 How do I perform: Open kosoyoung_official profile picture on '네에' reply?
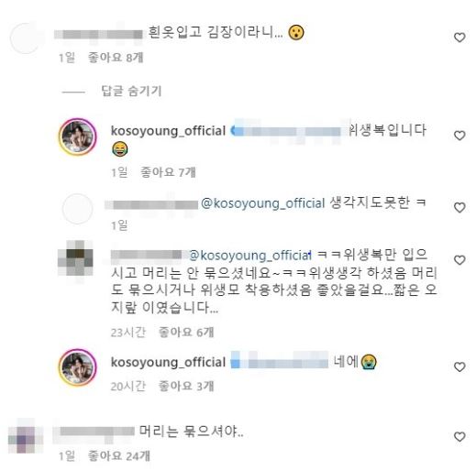[78, 367]
